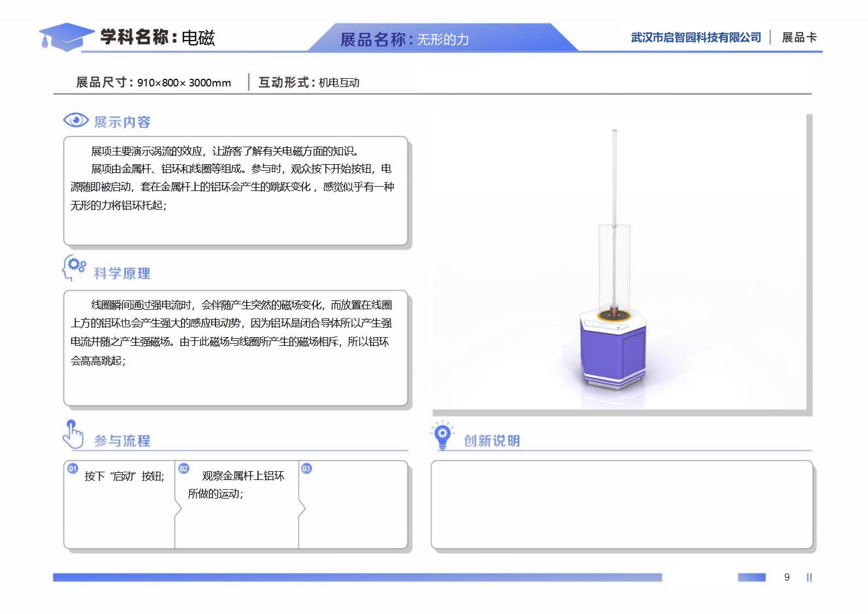
Task: Click the line 会高高跳起
Action: 98,361
